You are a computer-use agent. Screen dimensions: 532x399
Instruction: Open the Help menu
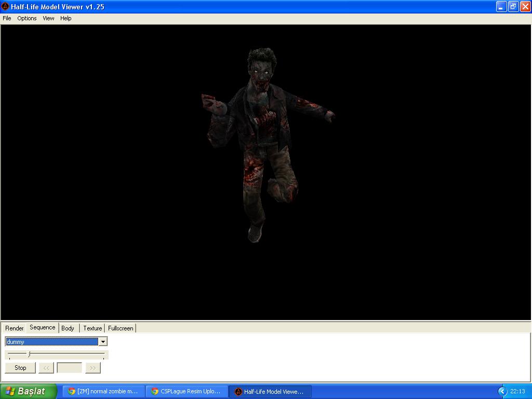pos(66,18)
